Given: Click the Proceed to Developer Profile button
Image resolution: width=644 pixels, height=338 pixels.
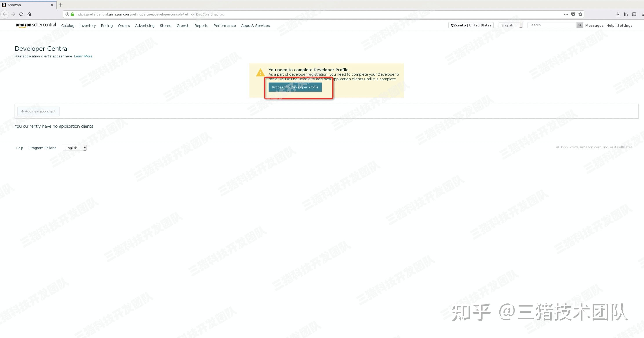Looking at the screenshot, I should pos(295,87).
